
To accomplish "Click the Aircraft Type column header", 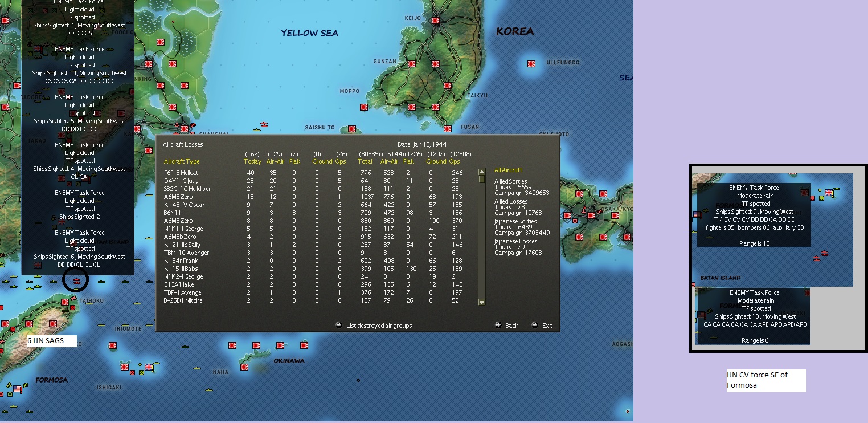I will [182, 162].
